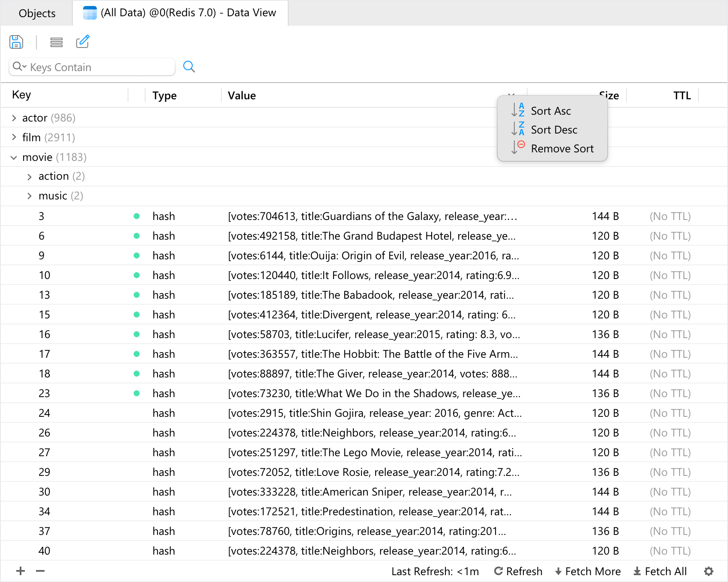Screen dimensions: 728x582
Task: Open the Value column dropdown arrow
Action: [x=511, y=94]
